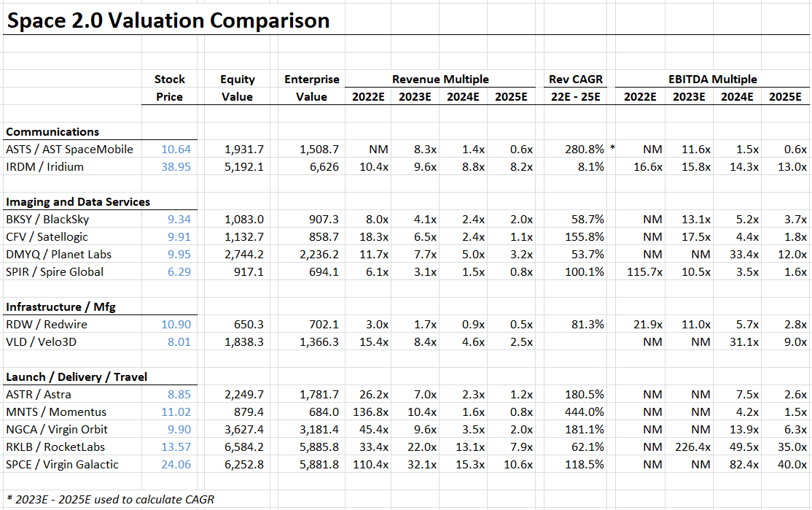The height and width of the screenshot is (510, 812).
Task: Click RocketLabs enterprise value 5,885.8
Action: [319, 447]
